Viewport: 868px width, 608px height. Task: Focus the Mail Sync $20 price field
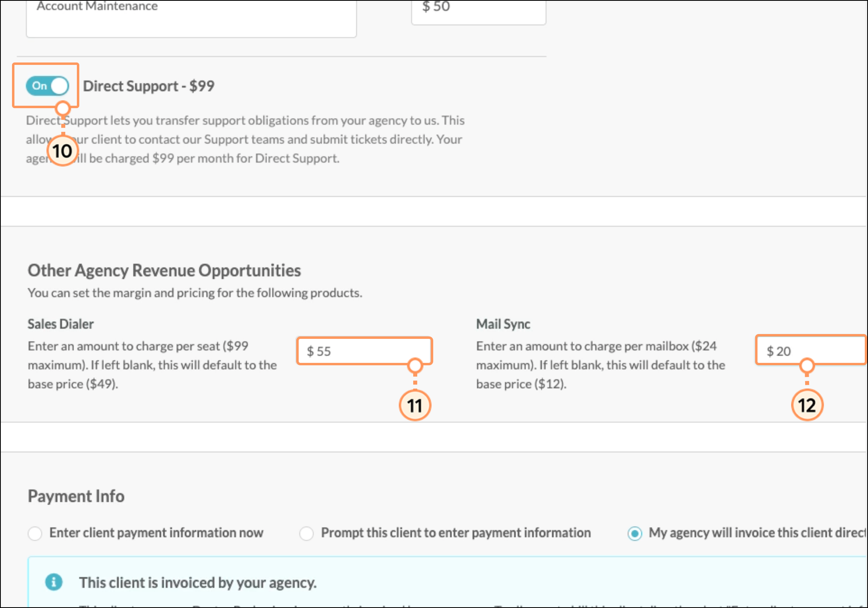(x=811, y=351)
